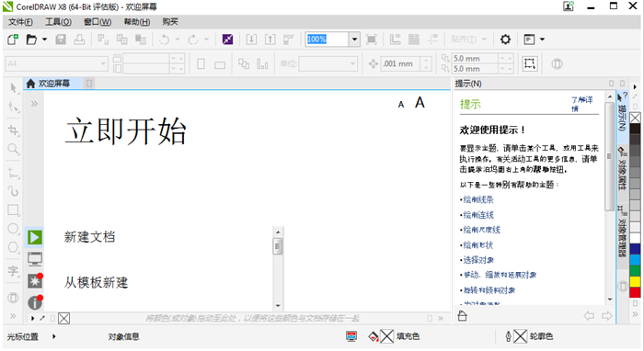644x351 pixels.
Task: Open the zoom level dropdown arrow
Action: pyautogui.click(x=354, y=40)
